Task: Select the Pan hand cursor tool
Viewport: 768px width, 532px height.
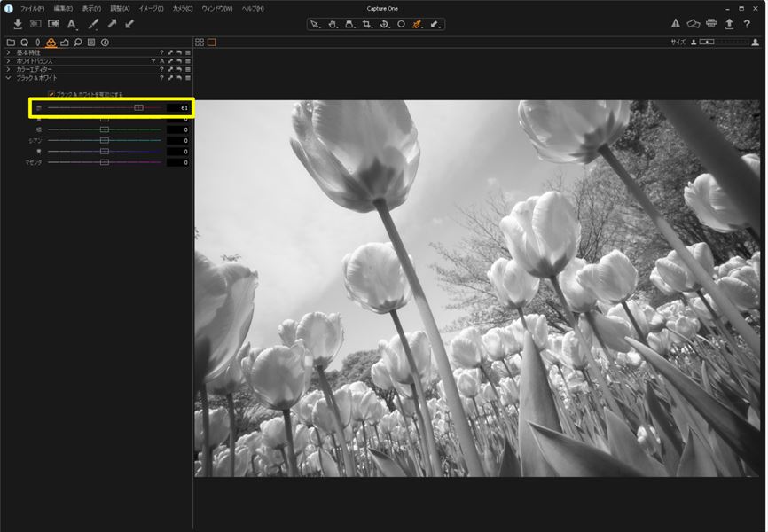Action: 333,24
